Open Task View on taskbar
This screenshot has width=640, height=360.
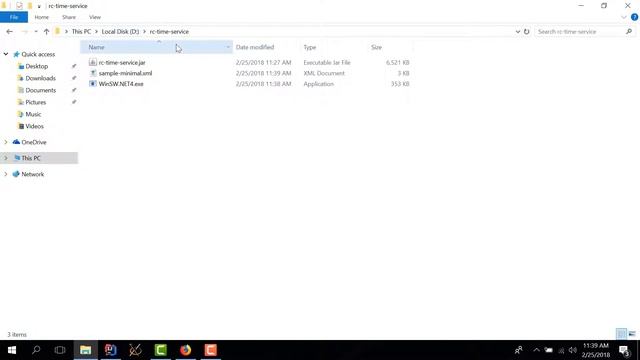pyautogui.click(x=60, y=350)
